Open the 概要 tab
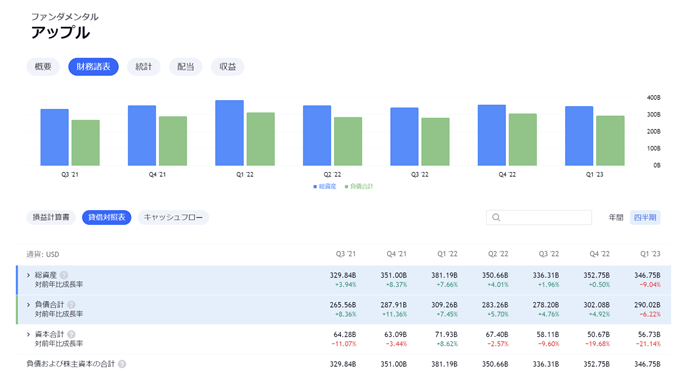Viewport: 680px width, 373px height. tap(43, 67)
